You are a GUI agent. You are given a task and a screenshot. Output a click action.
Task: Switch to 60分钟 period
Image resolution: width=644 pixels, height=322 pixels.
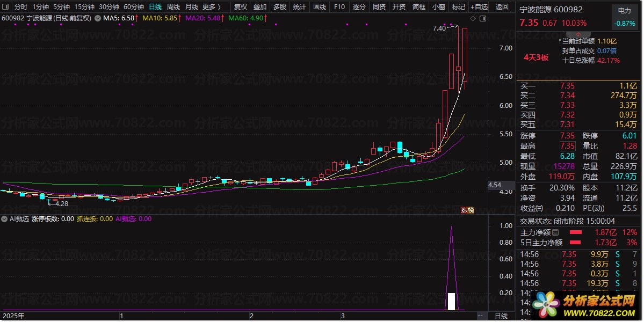134,6
